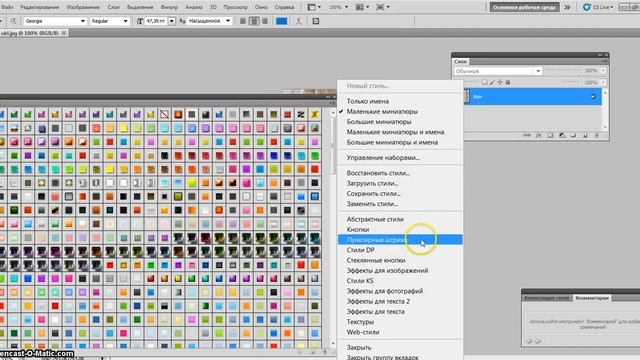Image resolution: width=640 pixels, height=360 pixels.
Task: Open the warp text dialog icon
Action: click(299, 21)
